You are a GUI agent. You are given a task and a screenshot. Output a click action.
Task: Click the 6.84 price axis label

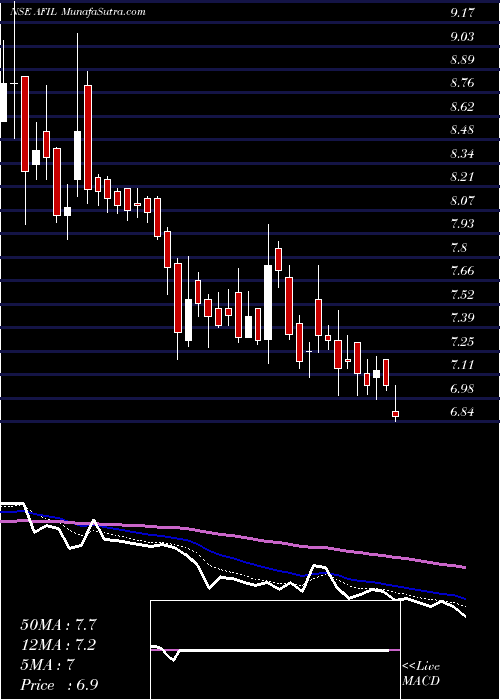pos(462,412)
